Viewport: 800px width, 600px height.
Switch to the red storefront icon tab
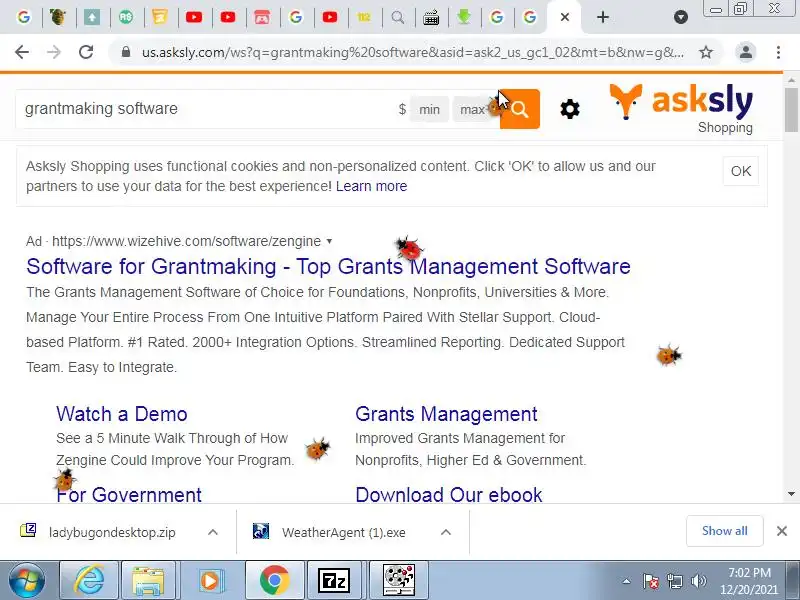262,17
